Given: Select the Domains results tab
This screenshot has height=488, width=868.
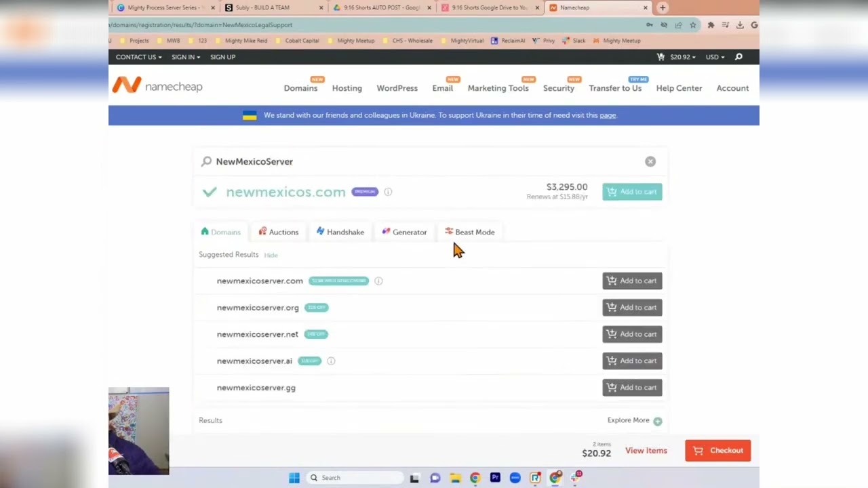Looking at the screenshot, I should pos(220,232).
